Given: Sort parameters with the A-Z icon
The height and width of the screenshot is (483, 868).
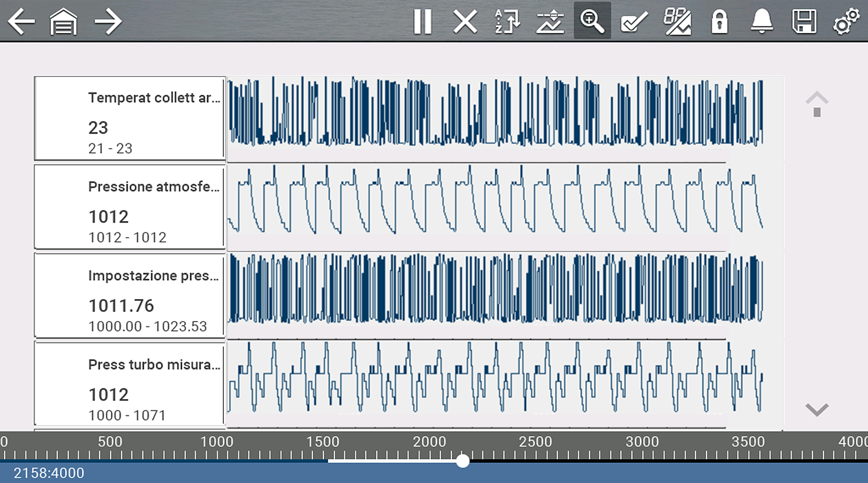Looking at the screenshot, I should tap(507, 22).
